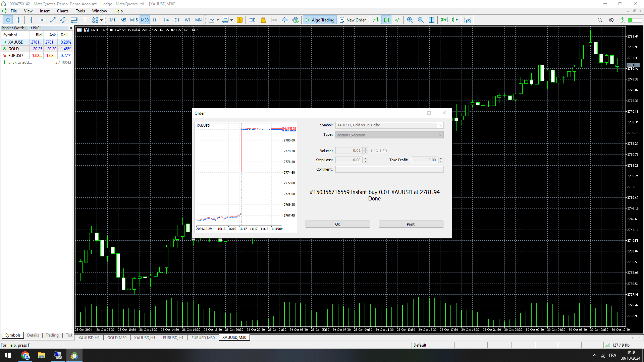Tile chart windows with grid icon
This screenshot has height=362, width=644.
pyautogui.click(x=431, y=20)
